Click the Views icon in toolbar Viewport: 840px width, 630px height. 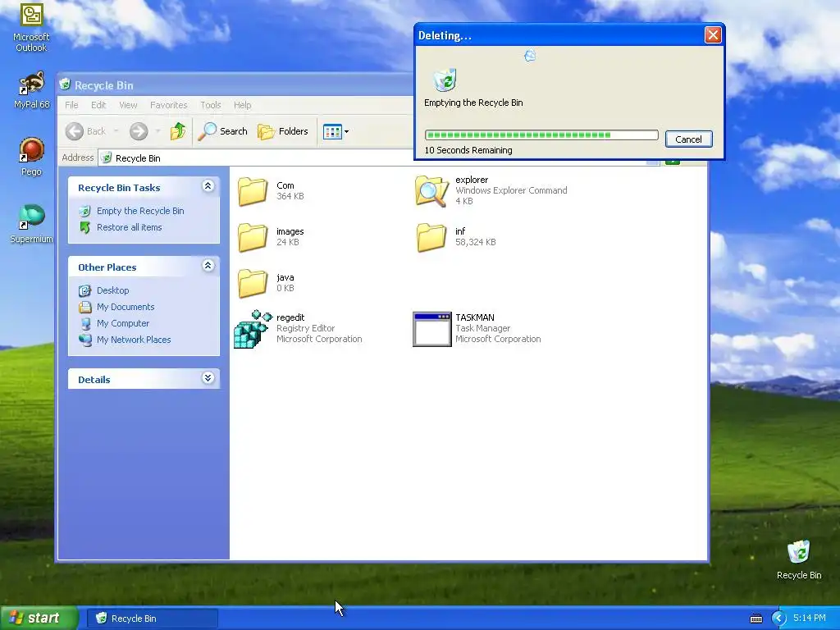tap(332, 131)
